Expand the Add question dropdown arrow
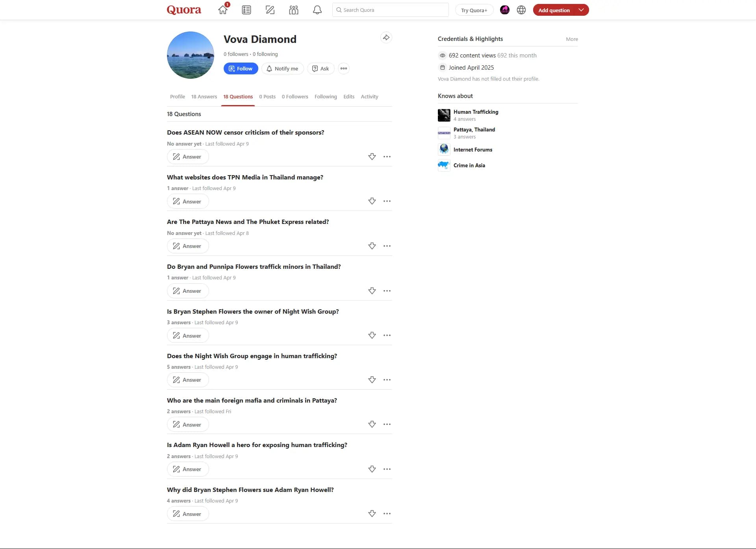Viewport: 756px width, 549px height. (581, 10)
